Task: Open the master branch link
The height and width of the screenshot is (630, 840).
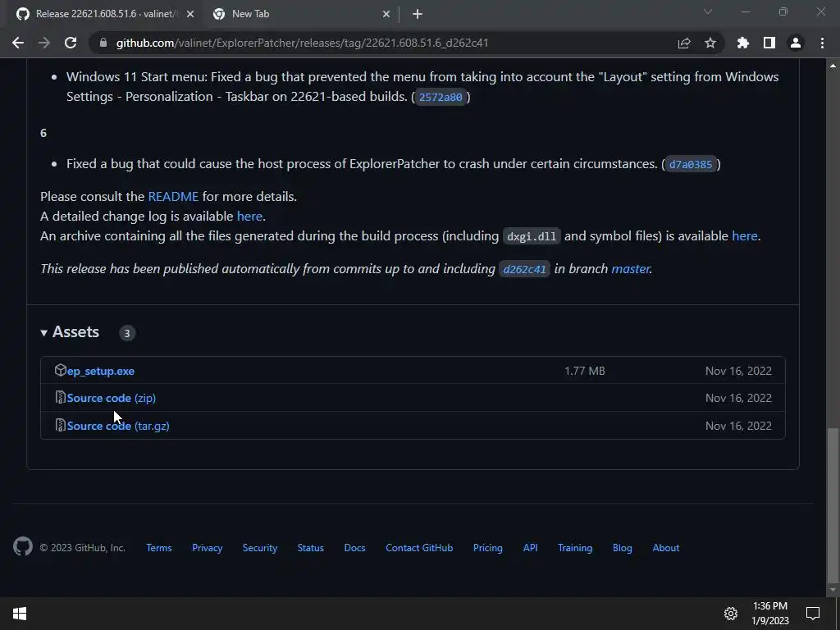Action: (x=631, y=269)
